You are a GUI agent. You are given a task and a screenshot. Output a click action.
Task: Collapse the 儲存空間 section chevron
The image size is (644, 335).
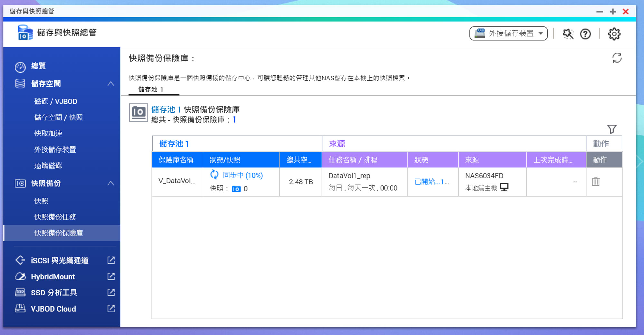click(110, 84)
